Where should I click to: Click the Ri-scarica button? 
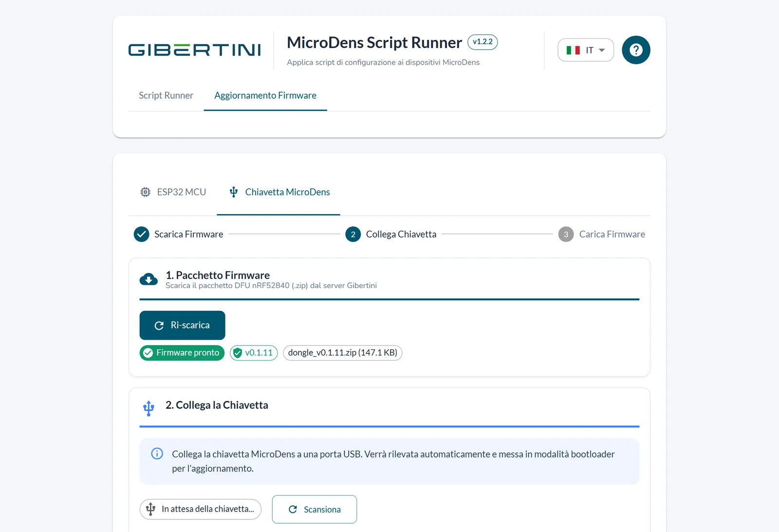182,325
